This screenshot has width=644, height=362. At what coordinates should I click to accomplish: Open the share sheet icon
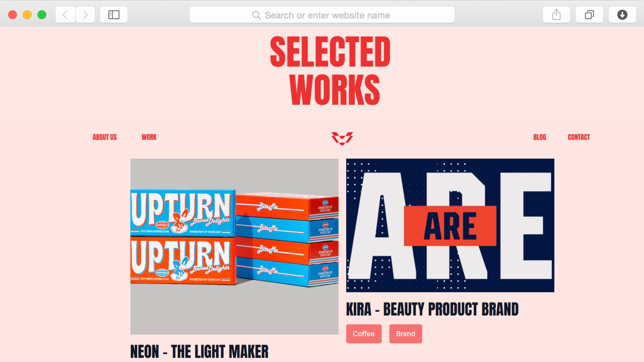point(556,15)
